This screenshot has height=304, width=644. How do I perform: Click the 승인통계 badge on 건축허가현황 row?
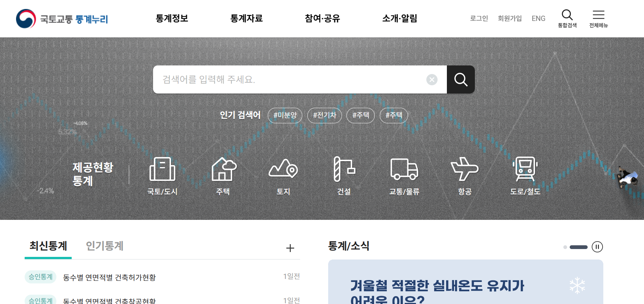[40, 277]
